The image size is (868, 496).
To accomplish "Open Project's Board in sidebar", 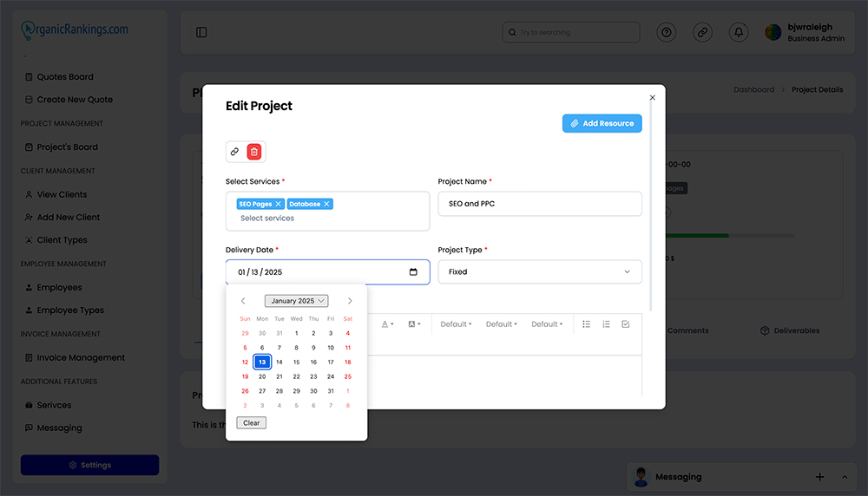I will (x=62, y=147).
